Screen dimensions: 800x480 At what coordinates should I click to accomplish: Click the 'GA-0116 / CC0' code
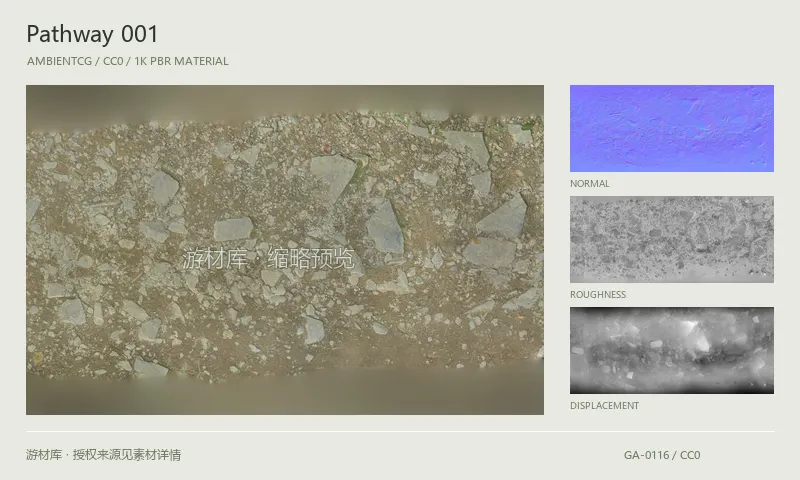(x=662, y=455)
